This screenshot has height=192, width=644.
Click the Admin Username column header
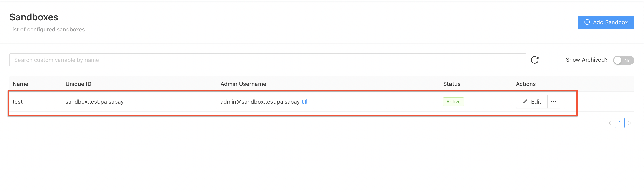[x=243, y=84]
